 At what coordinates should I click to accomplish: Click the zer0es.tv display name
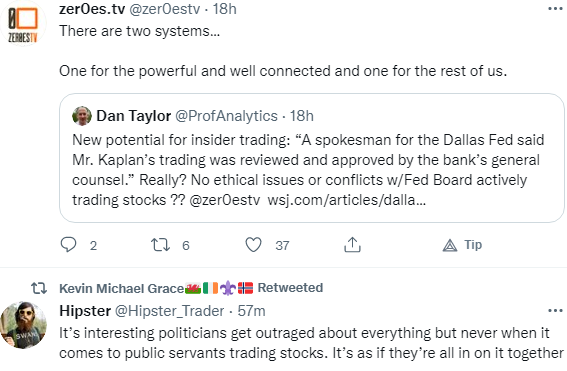coord(92,9)
